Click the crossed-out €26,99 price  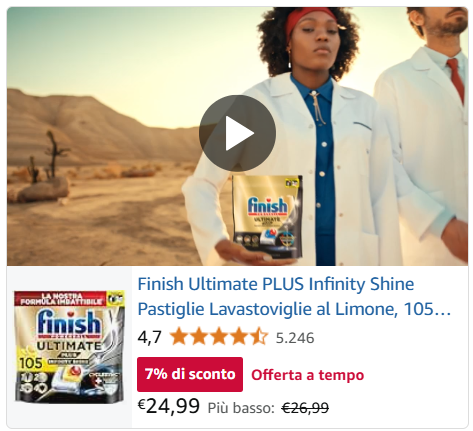click(x=305, y=408)
